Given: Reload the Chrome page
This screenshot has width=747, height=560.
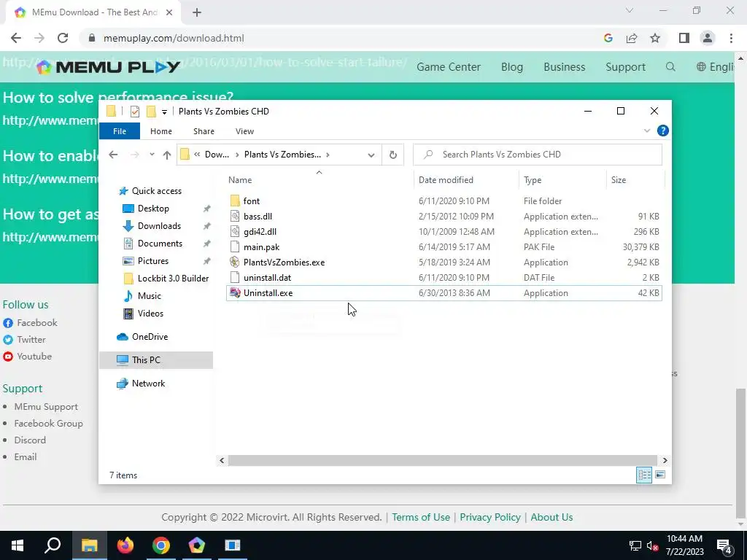Looking at the screenshot, I should (63, 38).
